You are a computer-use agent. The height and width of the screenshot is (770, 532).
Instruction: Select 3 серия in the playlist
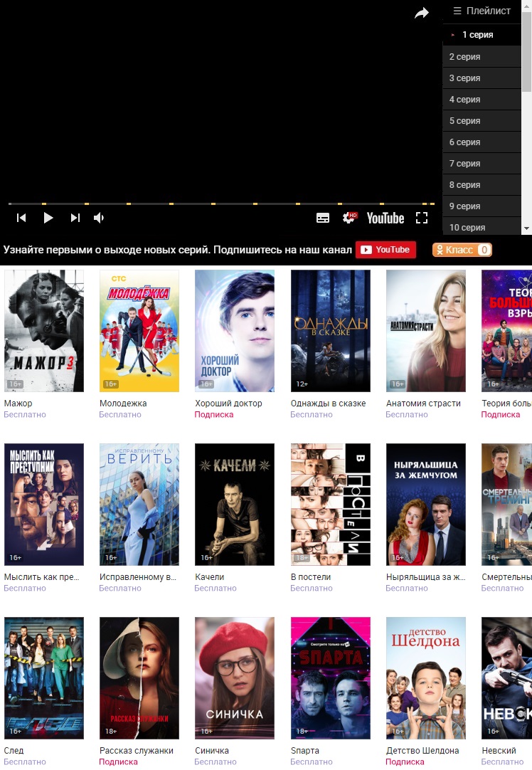pos(482,78)
